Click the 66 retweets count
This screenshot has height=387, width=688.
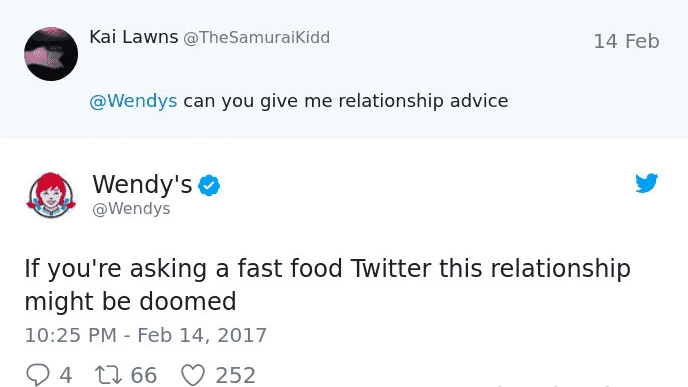click(144, 376)
